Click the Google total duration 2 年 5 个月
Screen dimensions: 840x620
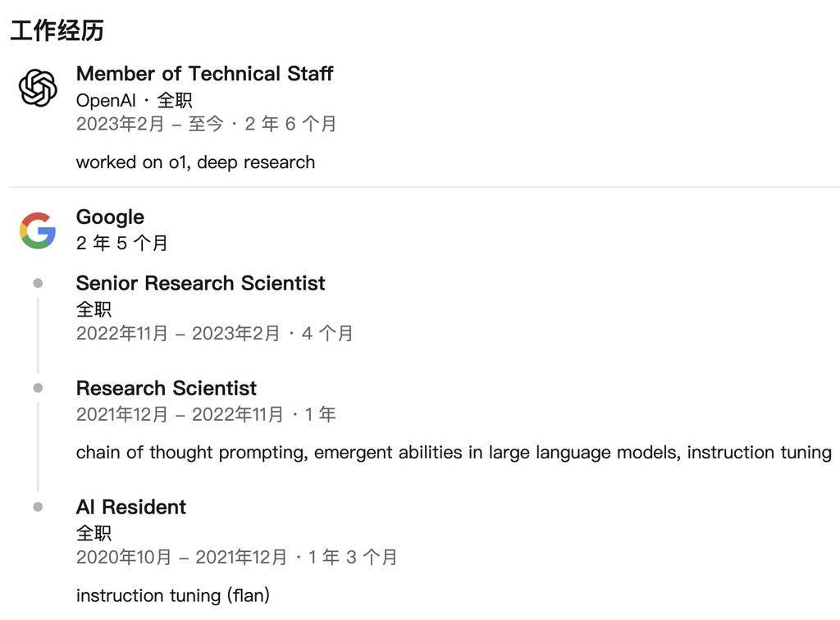coord(121,243)
